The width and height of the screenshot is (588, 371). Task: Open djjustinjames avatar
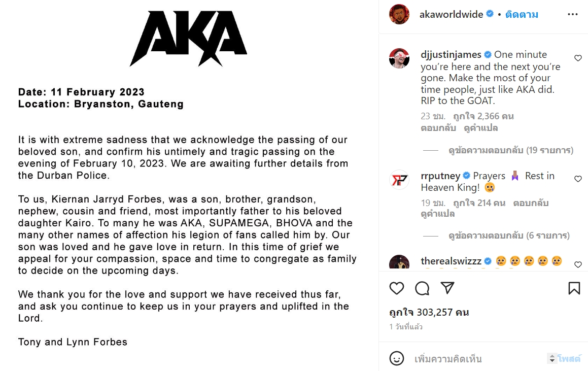coord(399,58)
